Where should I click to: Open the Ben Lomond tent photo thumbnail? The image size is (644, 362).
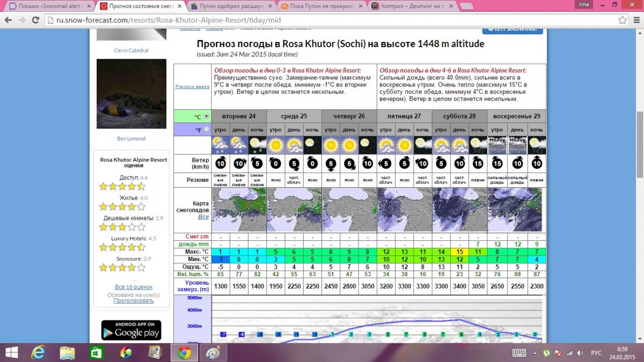131,94
